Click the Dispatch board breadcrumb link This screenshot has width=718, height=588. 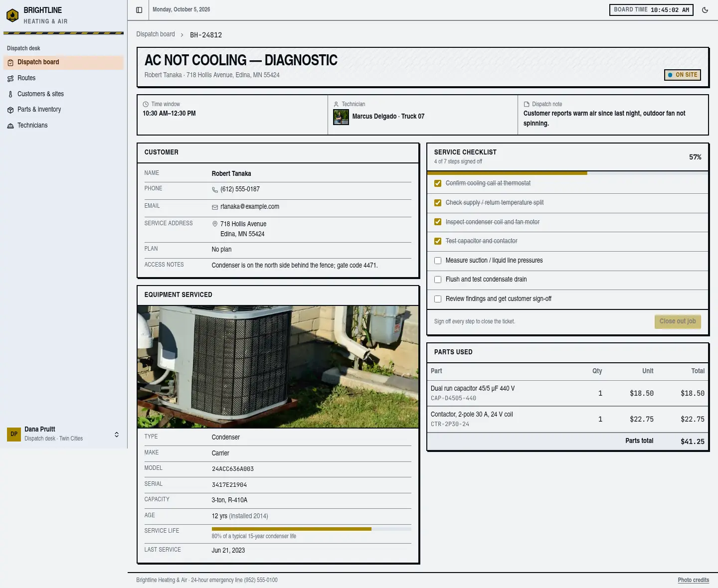click(x=156, y=34)
